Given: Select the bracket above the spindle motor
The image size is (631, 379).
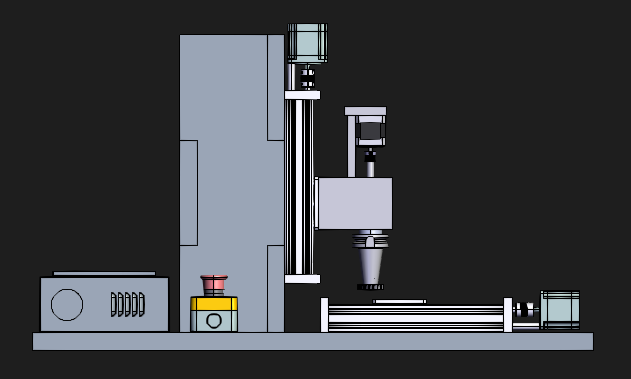Looking at the screenshot, I should click(365, 111).
